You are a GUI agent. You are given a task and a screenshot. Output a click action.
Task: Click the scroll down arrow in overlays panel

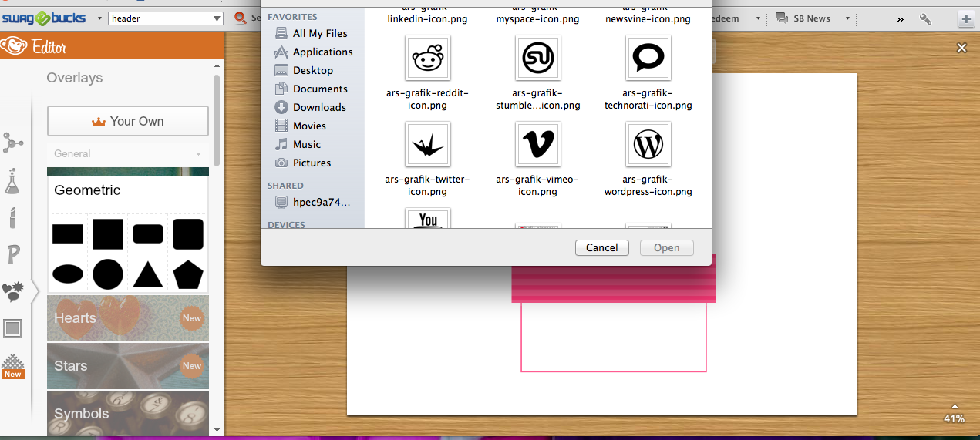[217, 430]
